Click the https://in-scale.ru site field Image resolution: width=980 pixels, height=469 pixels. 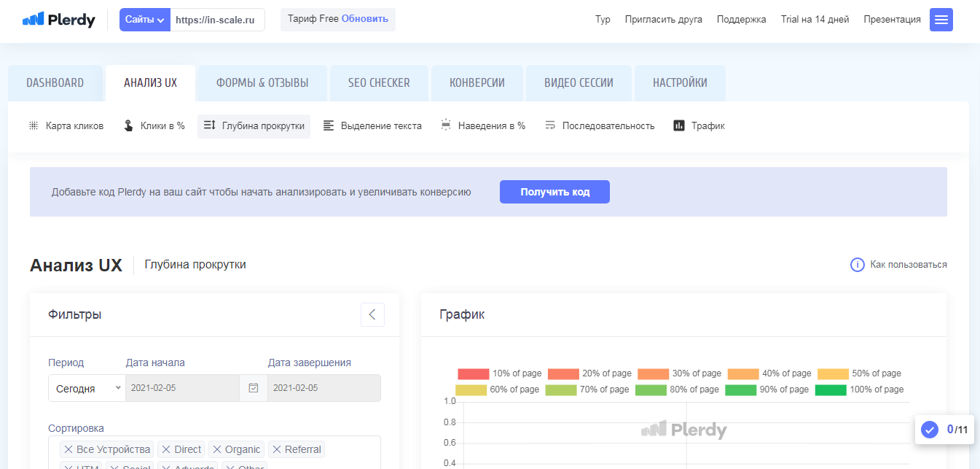click(x=218, y=20)
